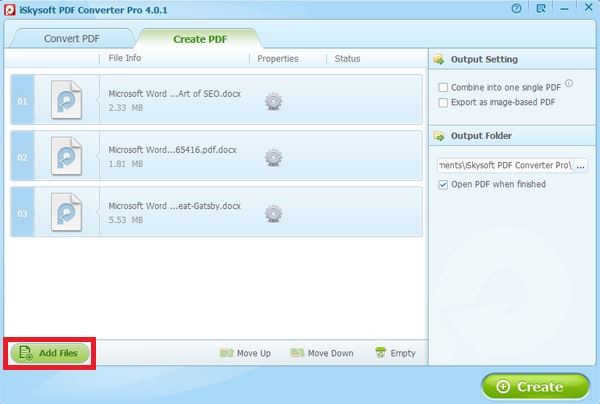Click the row number 03 cell
600x404 pixels.
[x=22, y=212]
